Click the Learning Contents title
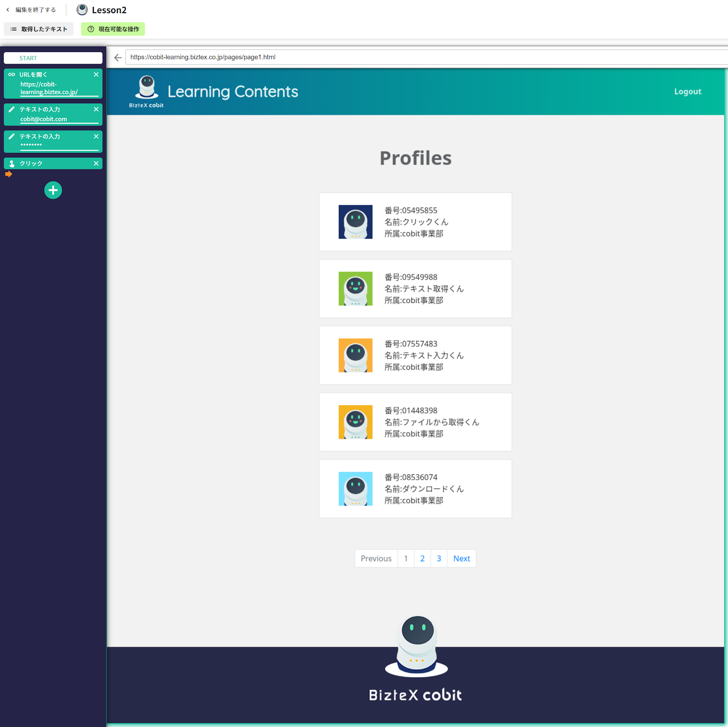The height and width of the screenshot is (727, 728). click(233, 92)
